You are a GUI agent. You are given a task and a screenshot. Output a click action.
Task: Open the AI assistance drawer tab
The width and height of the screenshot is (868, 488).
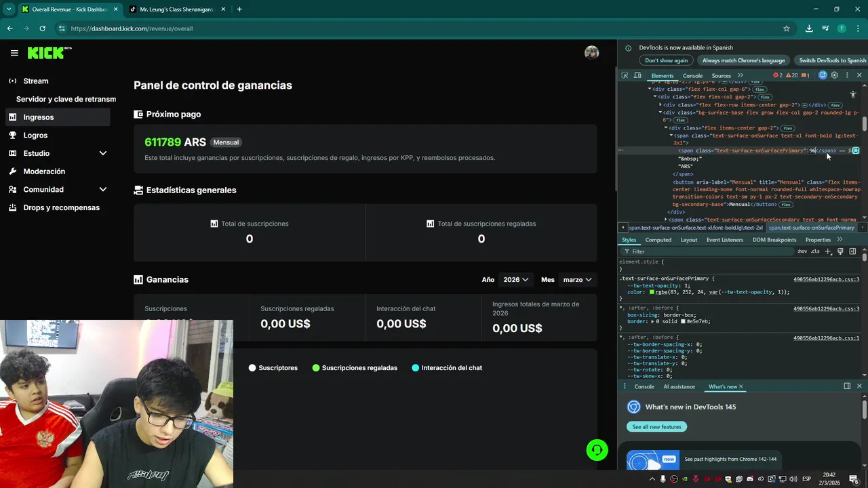point(679,386)
